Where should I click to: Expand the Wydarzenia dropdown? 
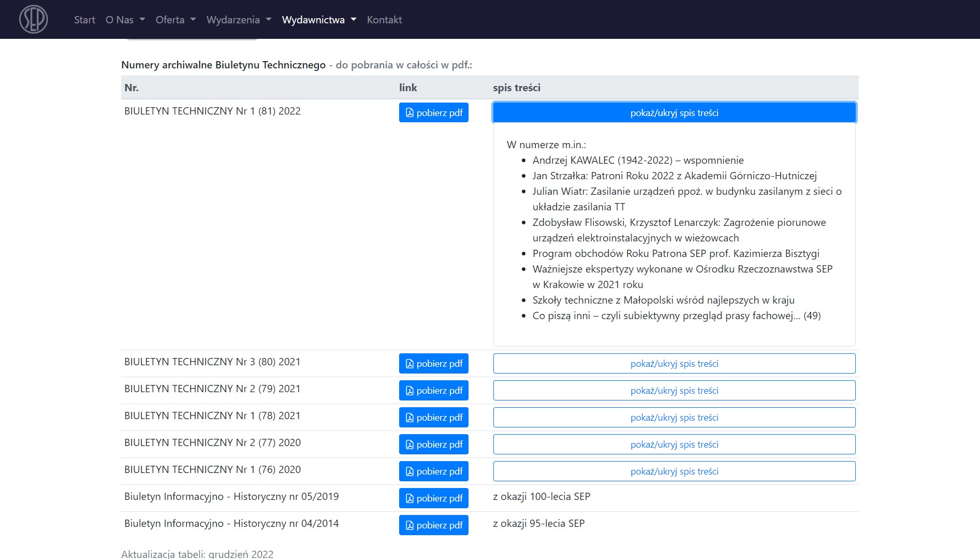tap(239, 20)
